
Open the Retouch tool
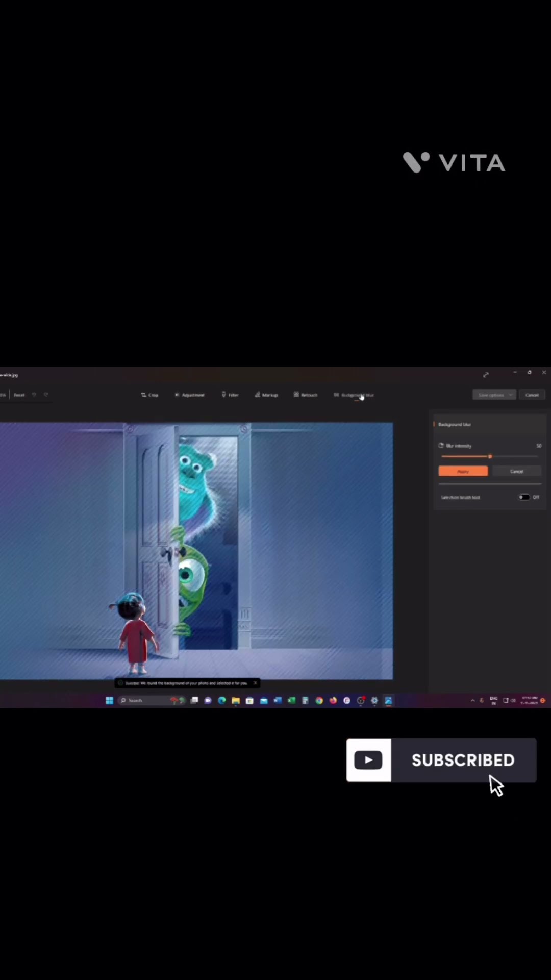pyautogui.click(x=306, y=395)
